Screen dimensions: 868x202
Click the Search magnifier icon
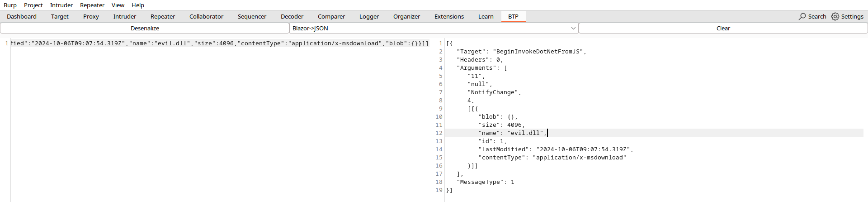[802, 16]
